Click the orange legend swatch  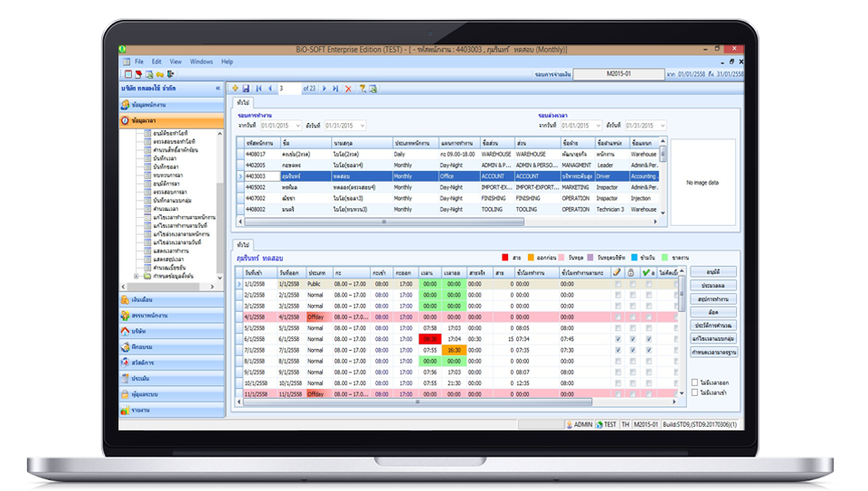tap(531, 258)
